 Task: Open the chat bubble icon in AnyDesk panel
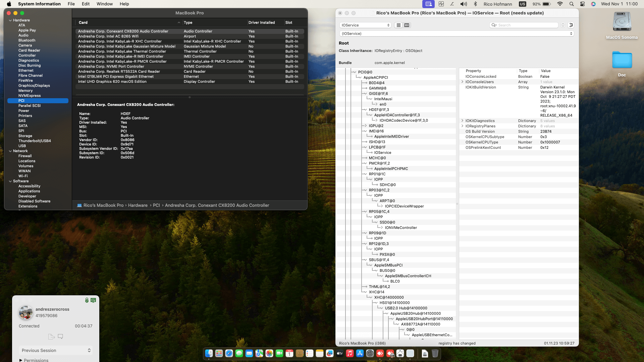[x=60, y=336]
